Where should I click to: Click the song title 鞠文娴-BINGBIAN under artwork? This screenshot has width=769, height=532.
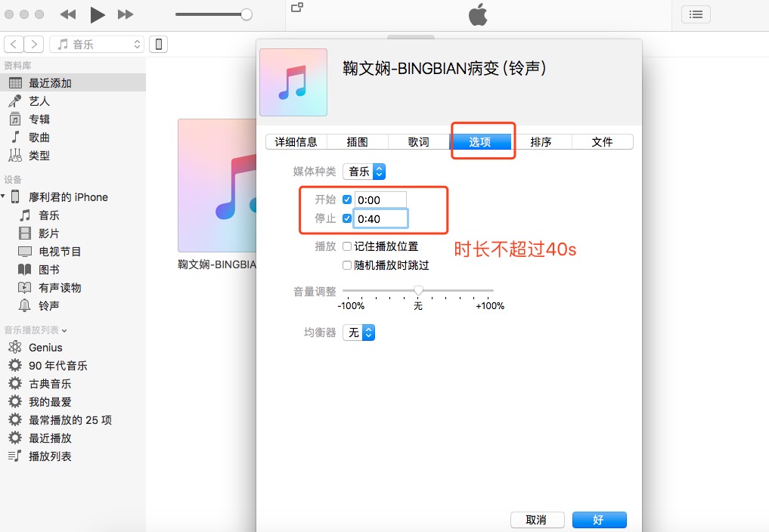(217, 264)
